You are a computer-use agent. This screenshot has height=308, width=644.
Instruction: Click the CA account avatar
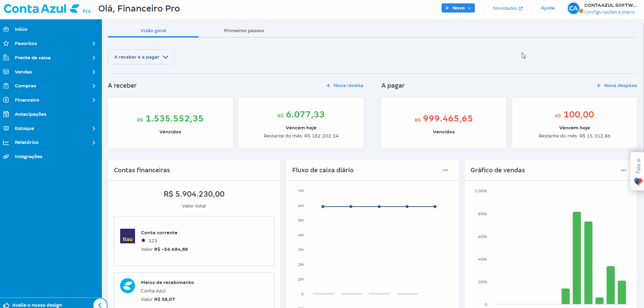(574, 8)
